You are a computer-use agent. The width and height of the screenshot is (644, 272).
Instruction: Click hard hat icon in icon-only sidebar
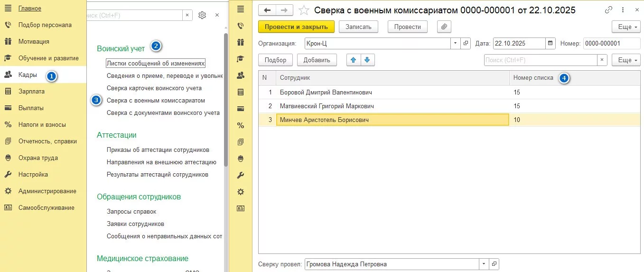(x=241, y=158)
